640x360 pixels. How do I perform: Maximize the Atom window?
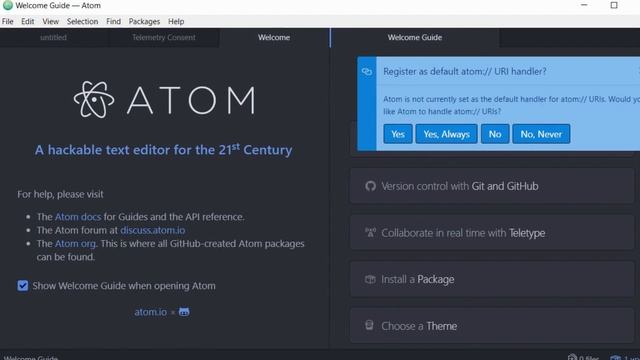tap(614, 5)
